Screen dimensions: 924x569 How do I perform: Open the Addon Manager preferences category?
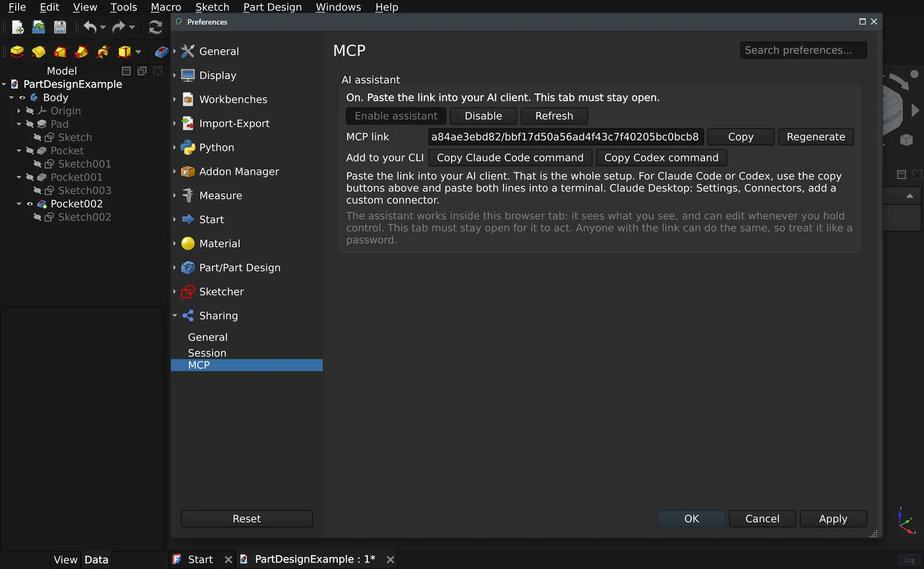point(239,171)
